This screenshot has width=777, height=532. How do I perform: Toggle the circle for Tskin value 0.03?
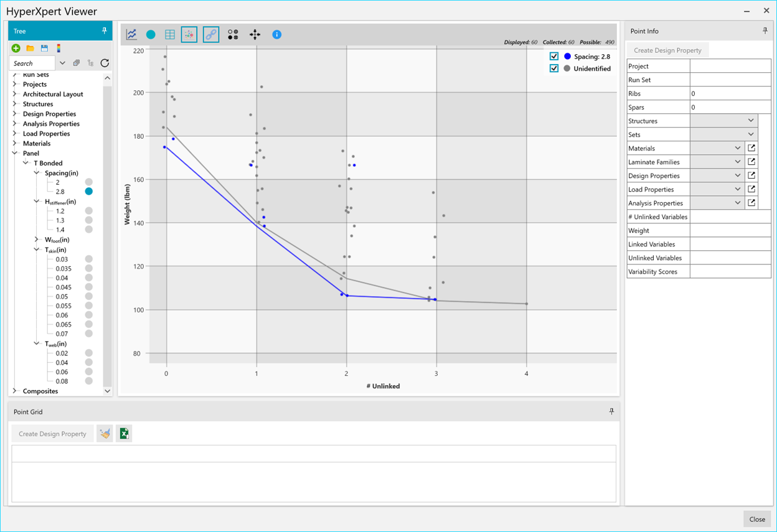(89, 259)
